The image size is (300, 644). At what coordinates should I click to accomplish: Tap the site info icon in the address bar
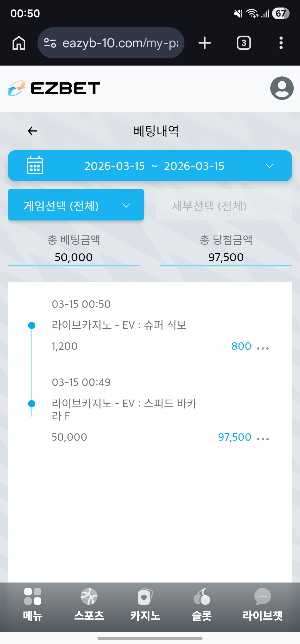(x=50, y=43)
